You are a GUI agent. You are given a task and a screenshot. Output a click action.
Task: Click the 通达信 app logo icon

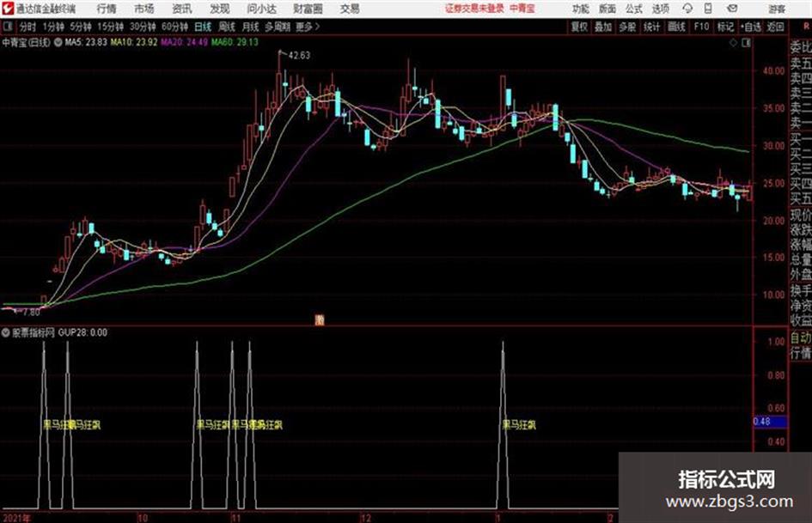[8, 9]
